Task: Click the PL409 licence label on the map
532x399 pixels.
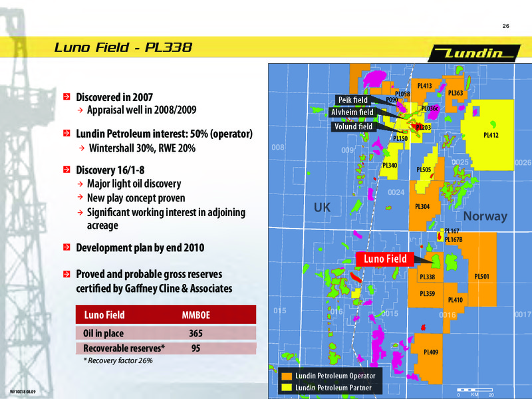Action: pos(431,352)
